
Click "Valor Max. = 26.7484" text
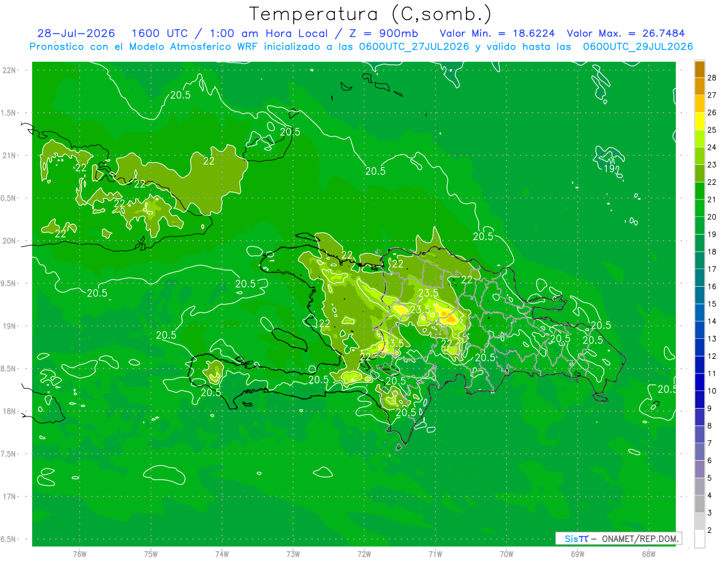[626, 33]
